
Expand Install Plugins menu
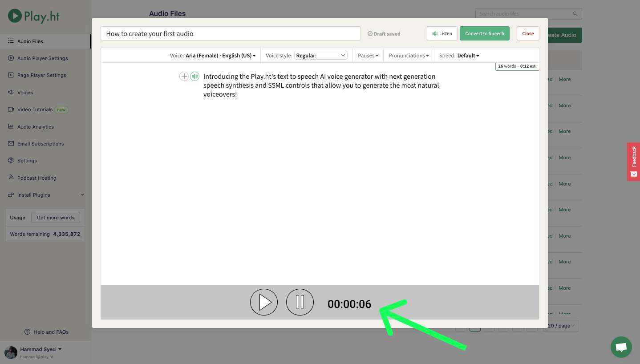pyautogui.click(x=45, y=195)
